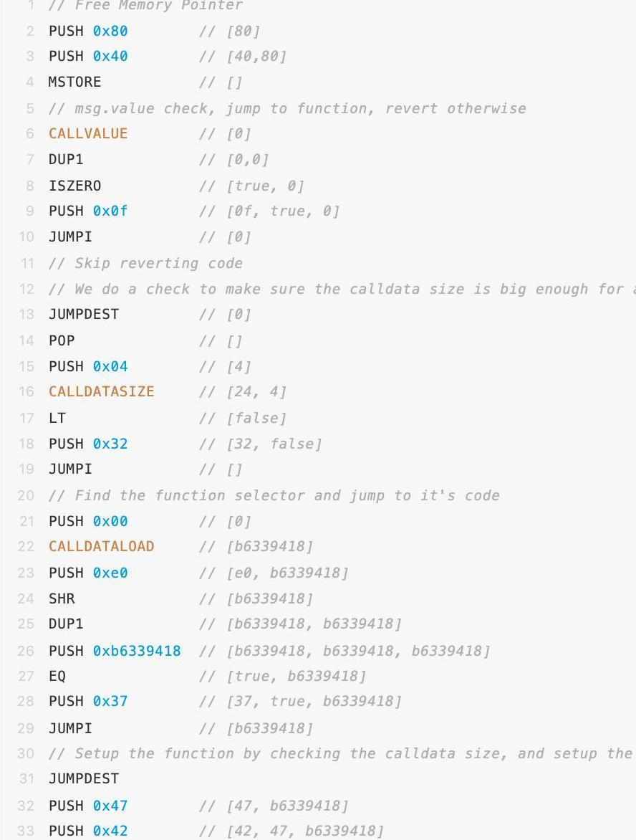The image size is (636, 840).
Task: Click line number 16 in the gutter
Action: pyautogui.click(x=26, y=391)
